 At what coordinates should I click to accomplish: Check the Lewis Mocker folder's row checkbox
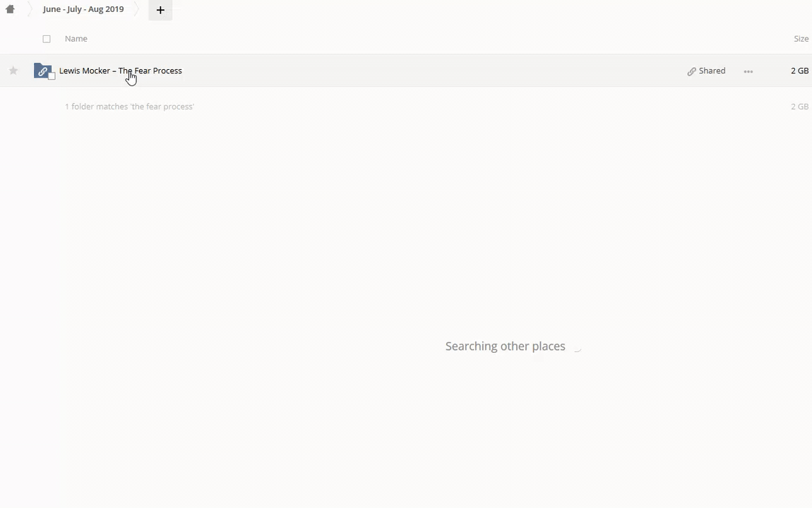52,76
